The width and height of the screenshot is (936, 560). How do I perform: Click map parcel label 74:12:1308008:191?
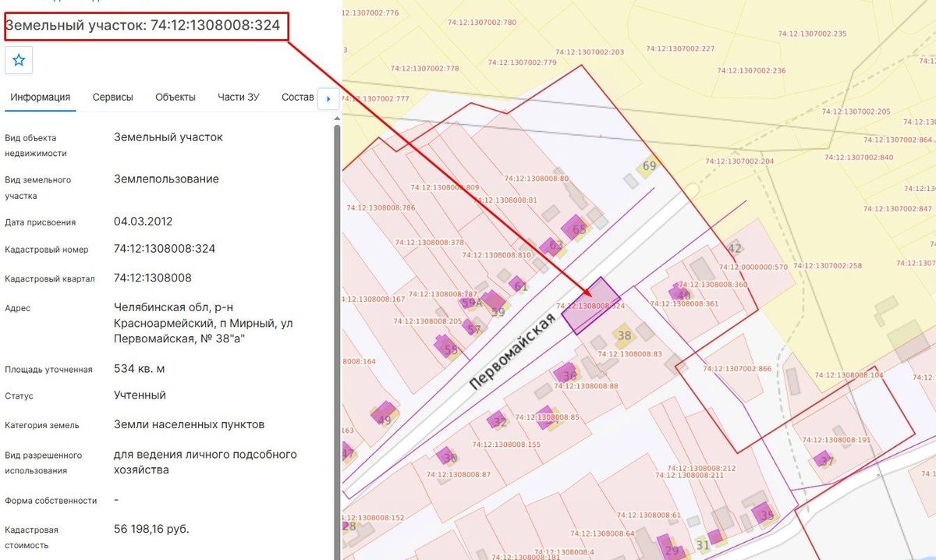(837, 440)
